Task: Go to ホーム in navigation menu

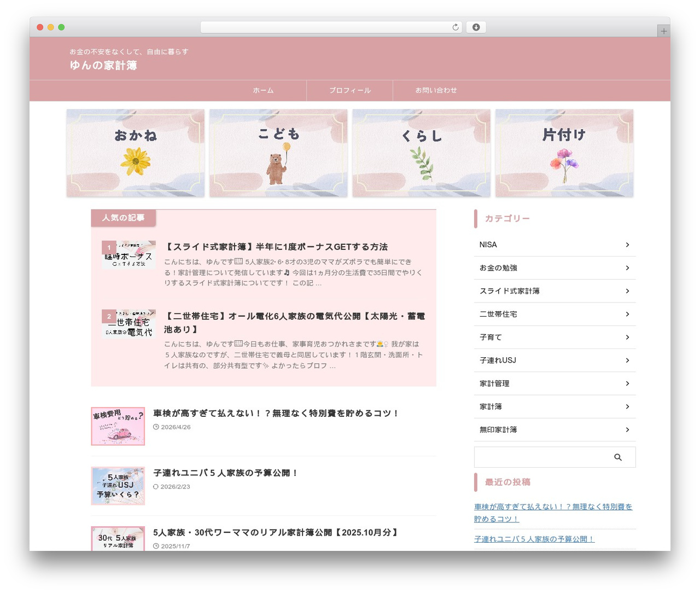Action: [x=264, y=91]
